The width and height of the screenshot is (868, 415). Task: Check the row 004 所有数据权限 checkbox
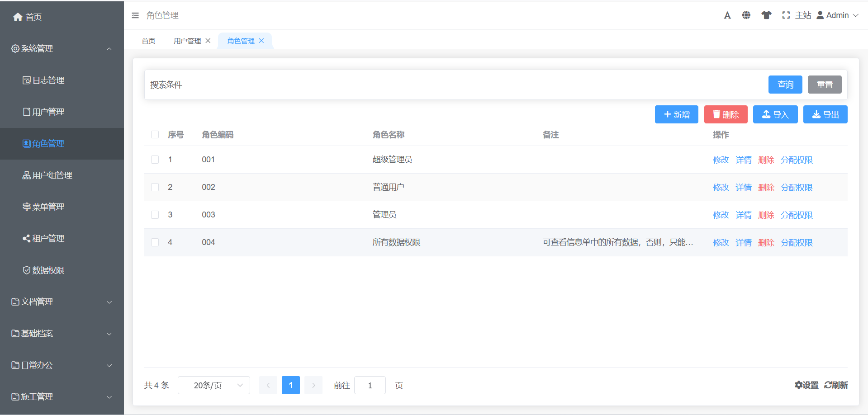155,242
